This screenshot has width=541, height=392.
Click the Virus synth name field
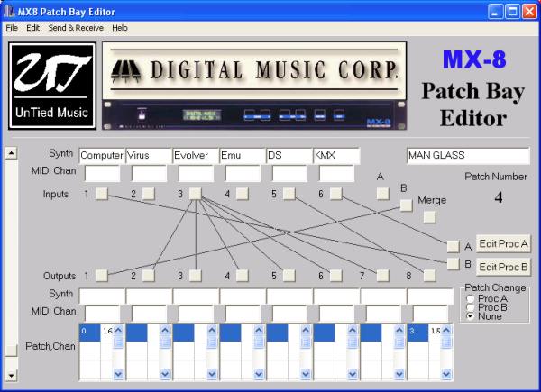coord(149,156)
